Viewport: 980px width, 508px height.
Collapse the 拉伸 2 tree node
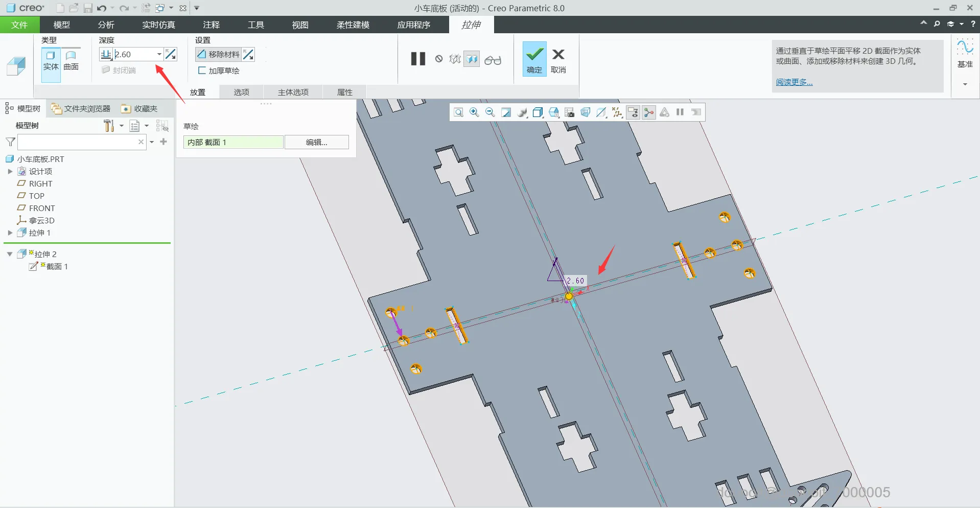(x=10, y=254)
